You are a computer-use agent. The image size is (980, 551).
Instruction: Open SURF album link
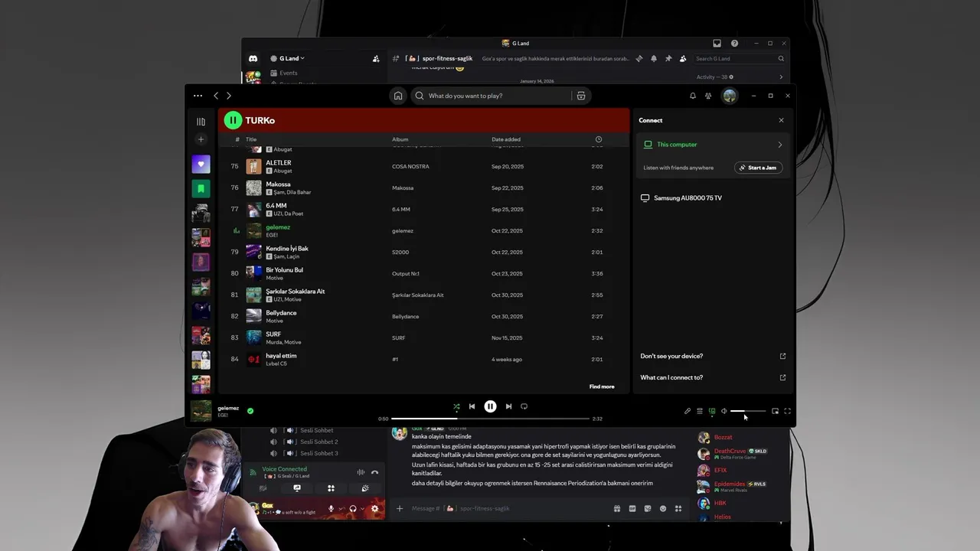pos(399,337)
